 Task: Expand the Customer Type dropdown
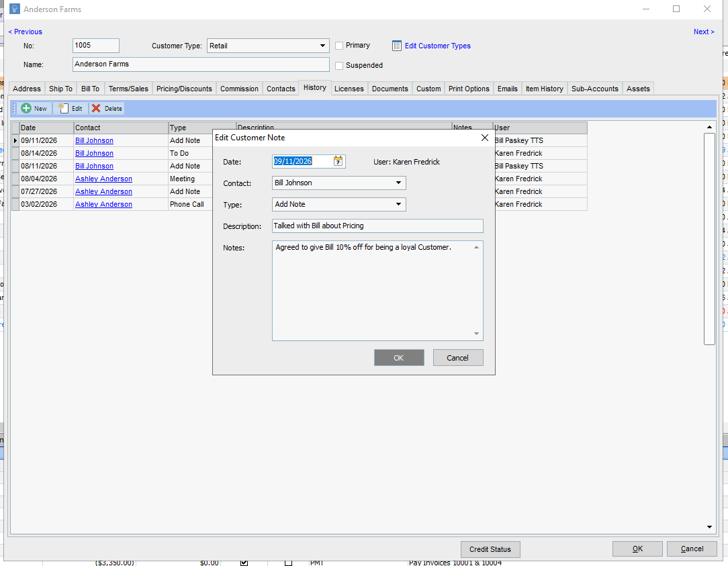[x=322, y=46]
